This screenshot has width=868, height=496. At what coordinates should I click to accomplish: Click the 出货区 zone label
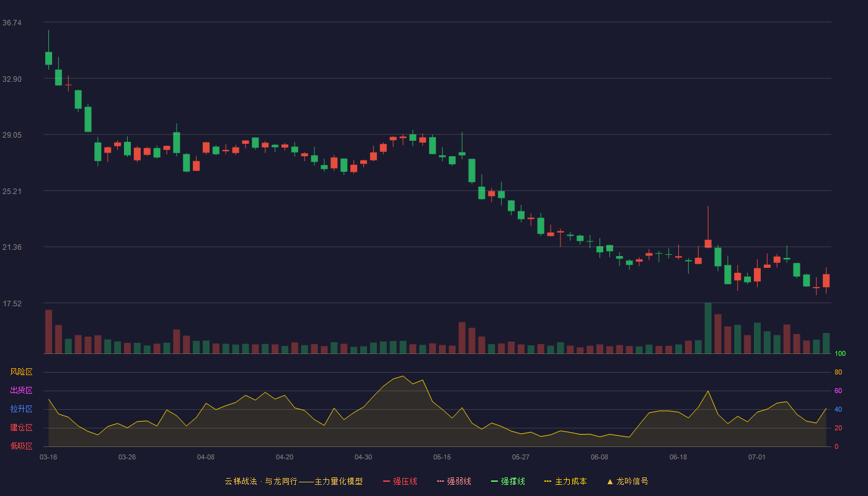tap(21, 391)
